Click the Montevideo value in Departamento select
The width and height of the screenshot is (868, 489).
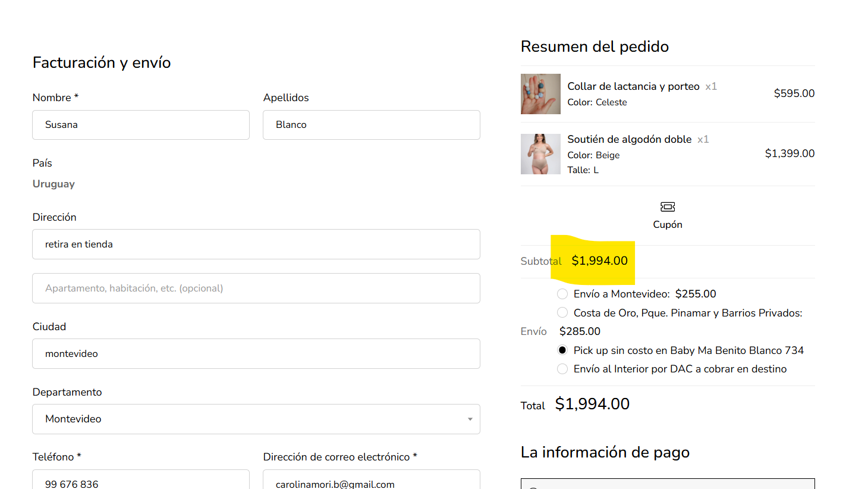74,419
